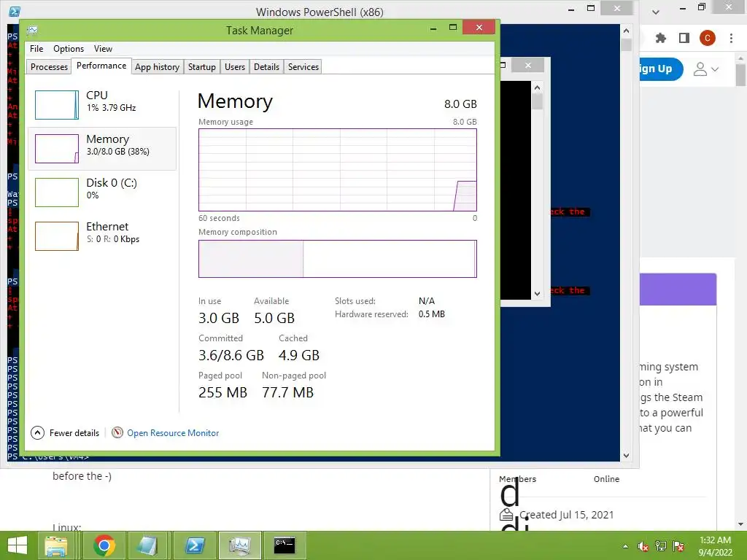Click the Sign Up button in Chrome
747x560 pixels.
click(661, 69)
